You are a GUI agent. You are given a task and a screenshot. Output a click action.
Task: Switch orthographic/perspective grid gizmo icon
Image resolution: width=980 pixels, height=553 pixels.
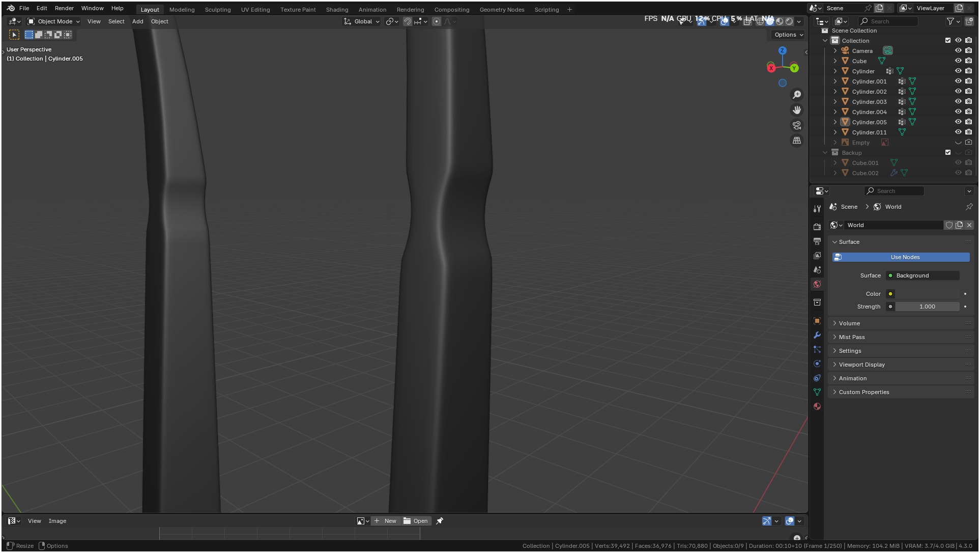797,141
